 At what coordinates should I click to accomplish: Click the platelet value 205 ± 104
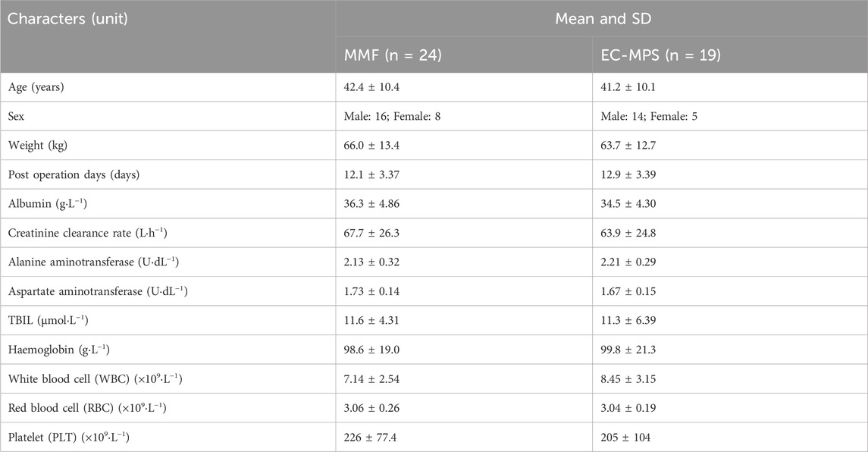[x=624, y=438]
